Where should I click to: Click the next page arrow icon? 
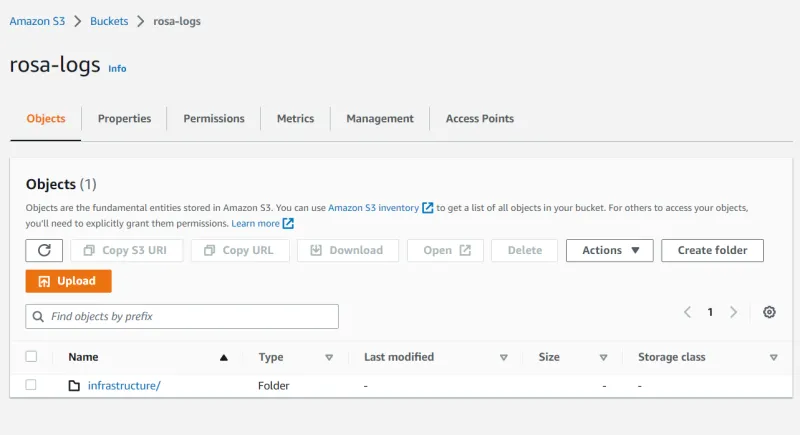click(x=733, y=312)
